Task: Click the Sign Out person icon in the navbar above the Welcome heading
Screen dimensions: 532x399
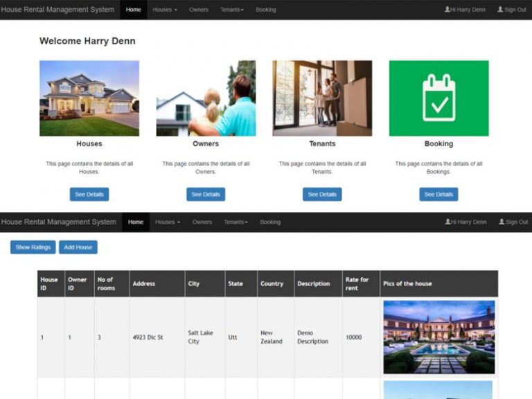Action: pos(500,10)
